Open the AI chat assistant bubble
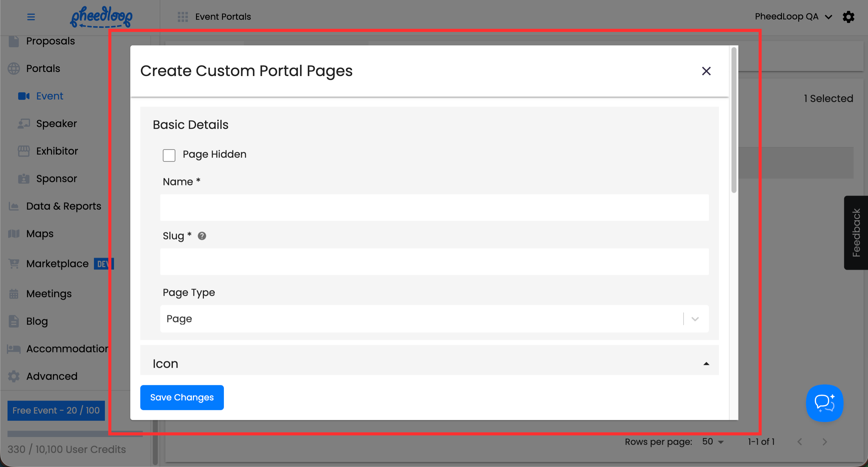 [x=824, y=403]
